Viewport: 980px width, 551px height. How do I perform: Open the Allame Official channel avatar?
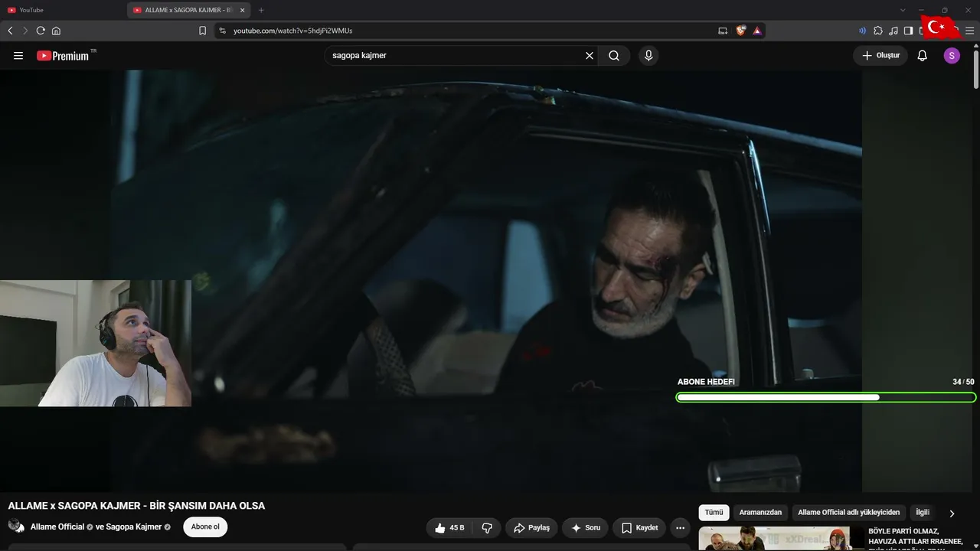point(16,526)
